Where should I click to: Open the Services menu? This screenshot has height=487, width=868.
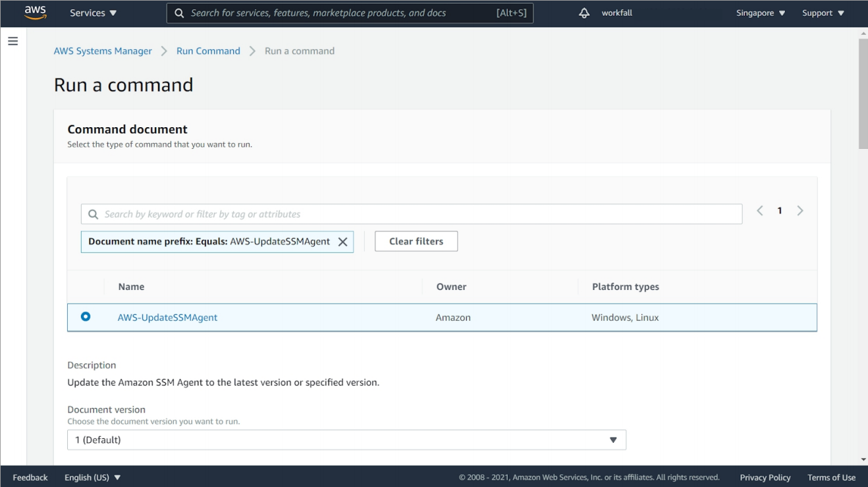pyautogui.click(x=93, y=13)
